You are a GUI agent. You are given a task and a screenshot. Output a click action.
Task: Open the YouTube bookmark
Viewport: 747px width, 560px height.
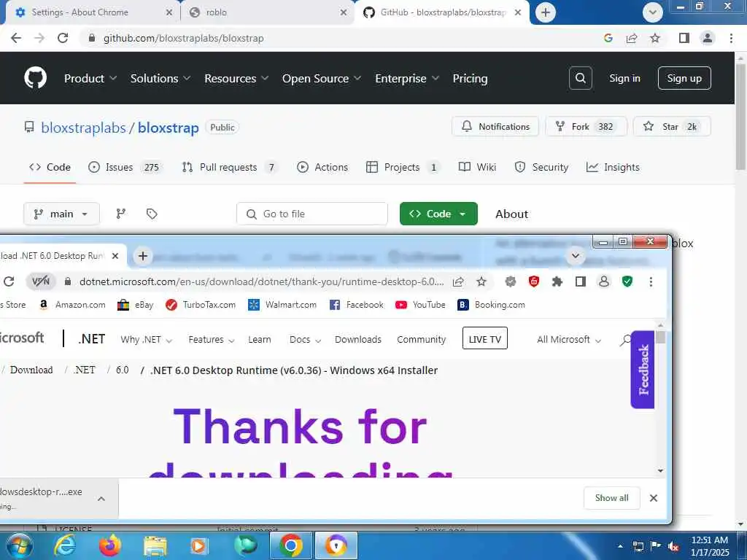tap(421, 305)
